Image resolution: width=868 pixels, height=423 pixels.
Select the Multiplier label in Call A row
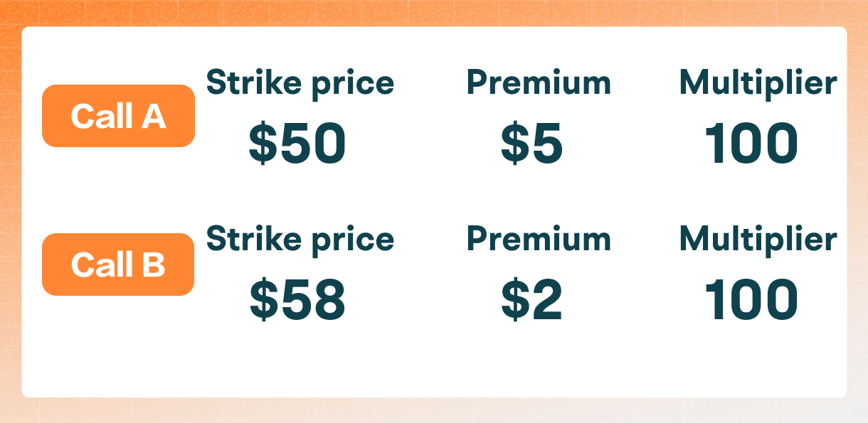[x=758, y=83]
